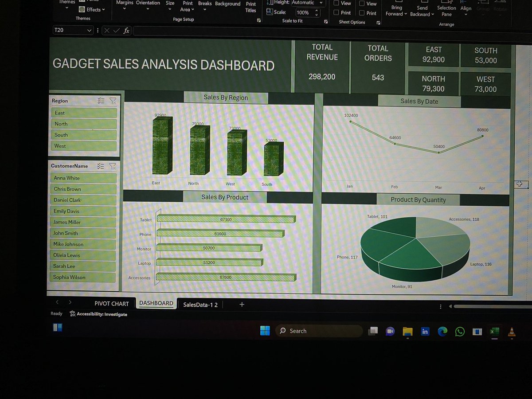This screenshot has height=399, width=532.
Task: Select the DASHBOARD sheet tab
Action: pyautogui.click(x=156, y=303)
